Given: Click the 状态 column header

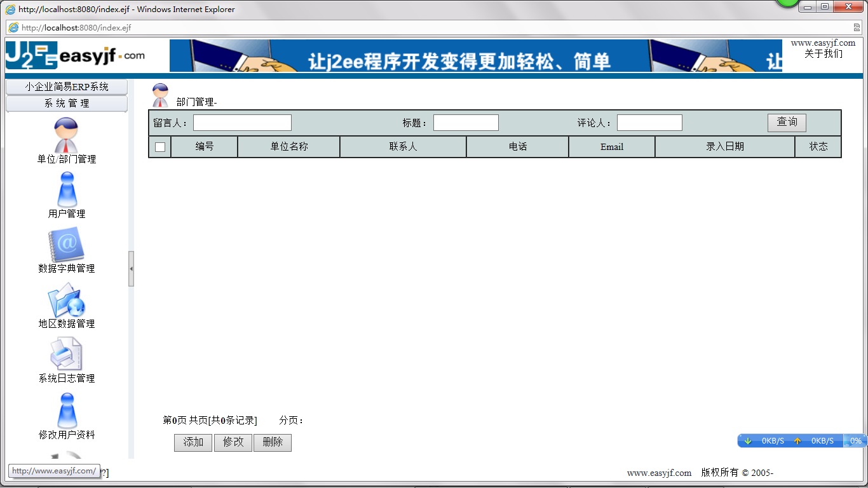Looking at the screenshot, I should pyautogui.click(x=818, y=147).
